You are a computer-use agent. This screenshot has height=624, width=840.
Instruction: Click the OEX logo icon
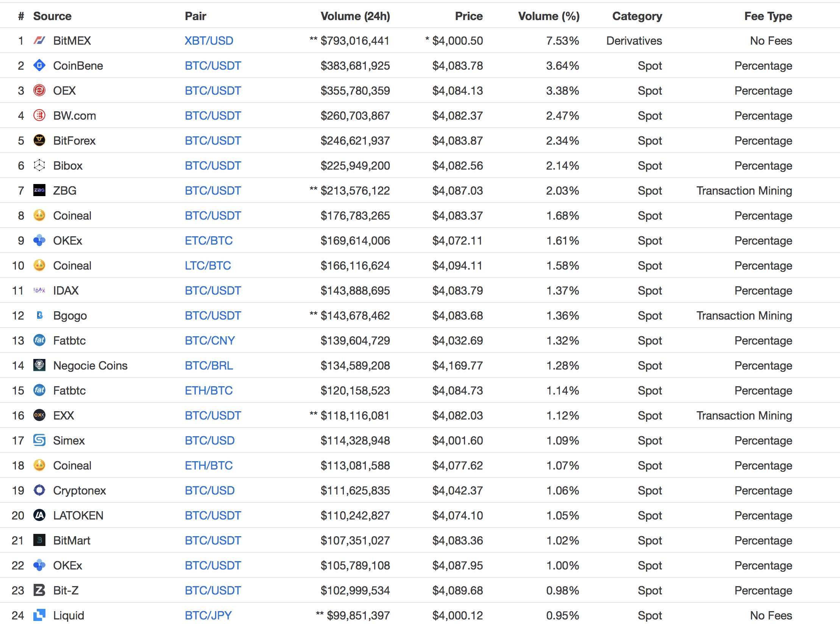pos(39,90)
